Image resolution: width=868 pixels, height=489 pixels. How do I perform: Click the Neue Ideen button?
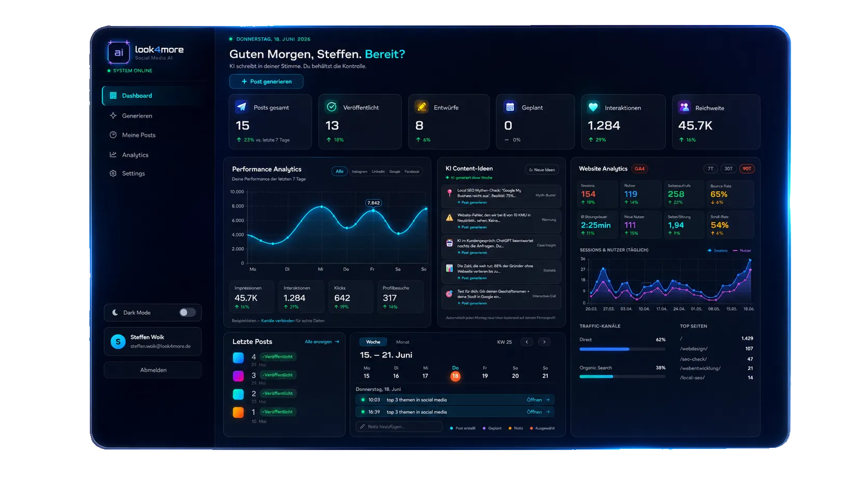coord(542,170)
